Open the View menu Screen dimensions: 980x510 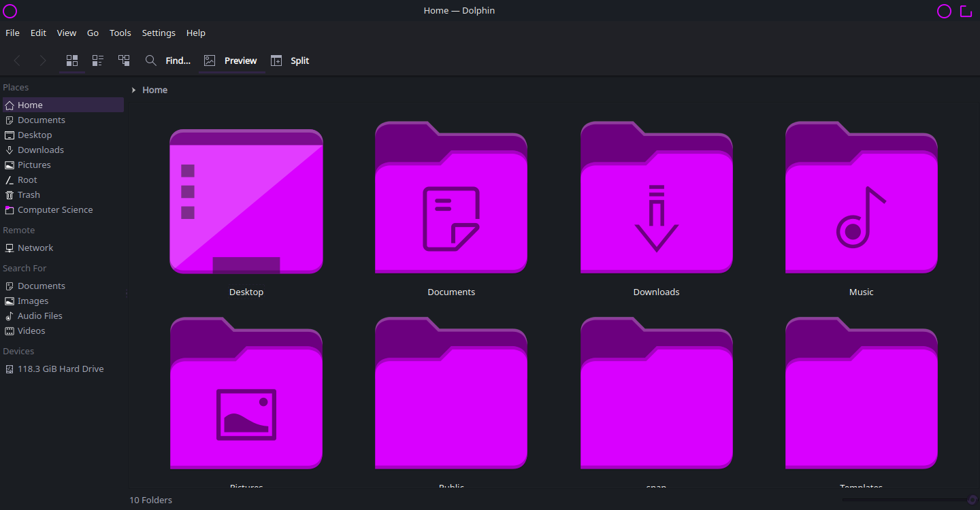click(x=67, y=33)
